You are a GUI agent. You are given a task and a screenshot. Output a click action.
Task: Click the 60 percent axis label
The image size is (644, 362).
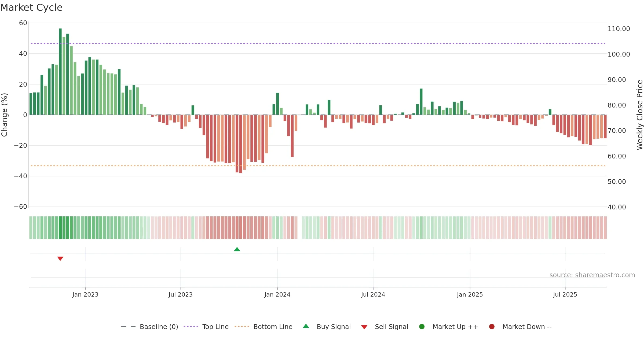click(x=23, y=23)
